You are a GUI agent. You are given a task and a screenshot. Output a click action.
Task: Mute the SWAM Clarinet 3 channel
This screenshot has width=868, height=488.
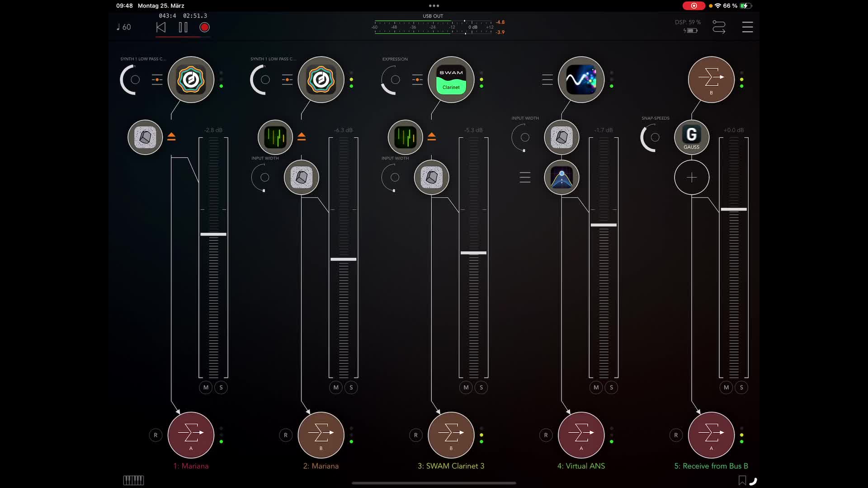click(x=466, y=388)
